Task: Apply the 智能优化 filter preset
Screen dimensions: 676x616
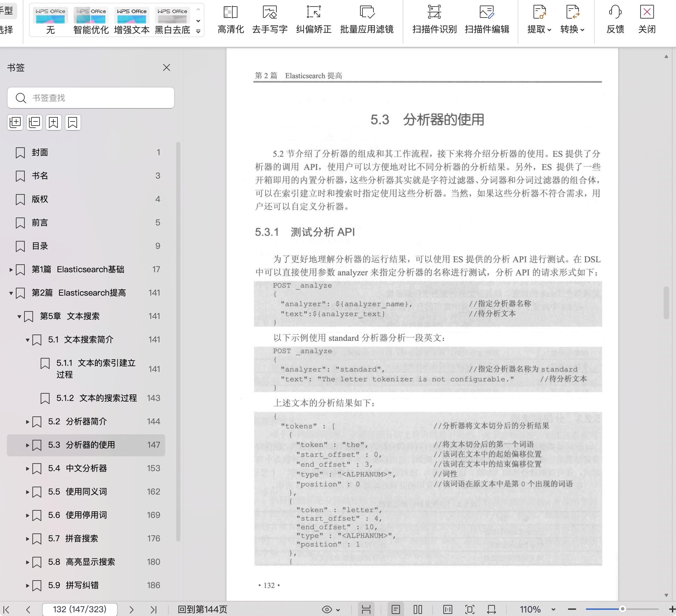Action: (x=91, y=20)
